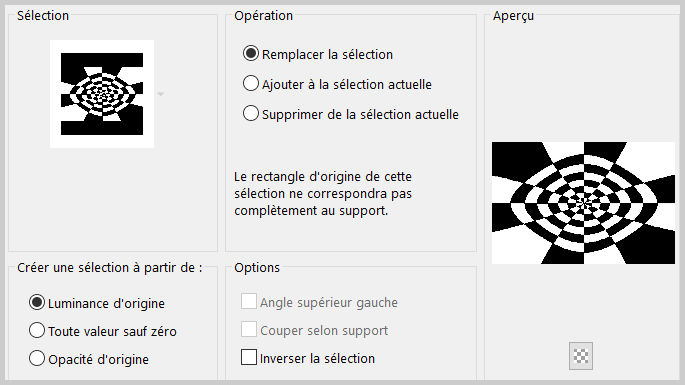This screenshot has width=685, height=385.
Task: Tick the 'Angle supérieur gauche' checkbox
Action: (x=249, y=301)
